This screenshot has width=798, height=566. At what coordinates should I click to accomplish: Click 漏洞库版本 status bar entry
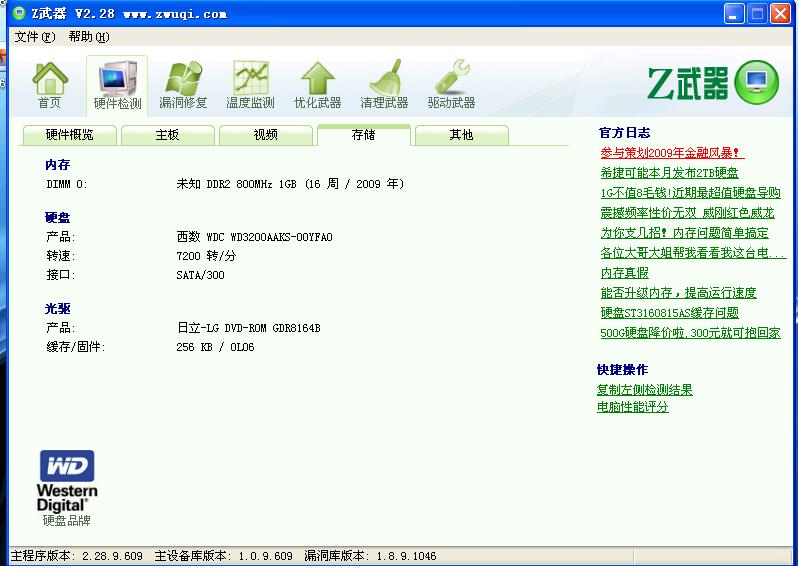click(x=370, y=556)
